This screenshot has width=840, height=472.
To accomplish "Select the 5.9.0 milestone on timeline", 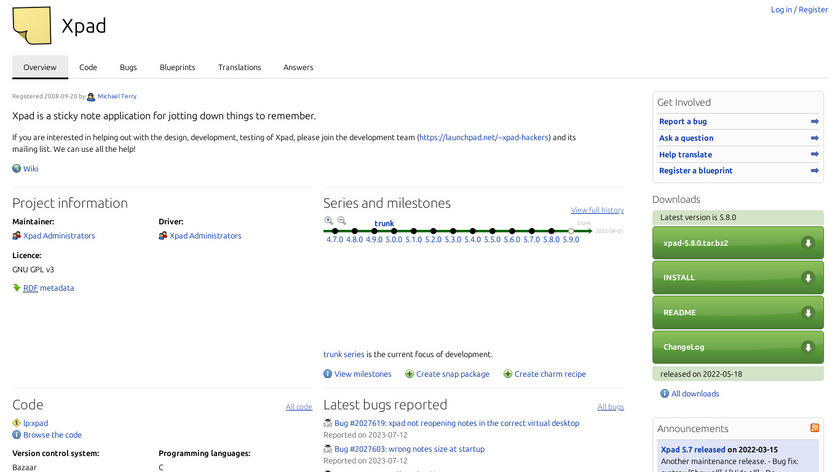I will [571, 240].
